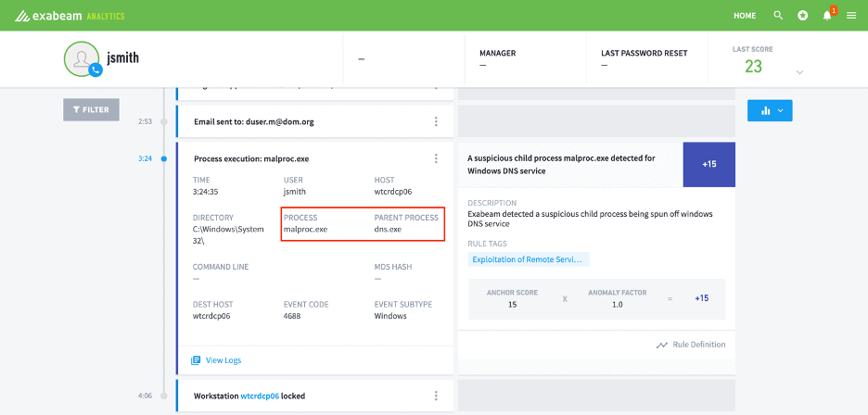This screenshot has height=415, width=868.
Task: Click the host value wtcrdcp06
Action: [393, 192]
